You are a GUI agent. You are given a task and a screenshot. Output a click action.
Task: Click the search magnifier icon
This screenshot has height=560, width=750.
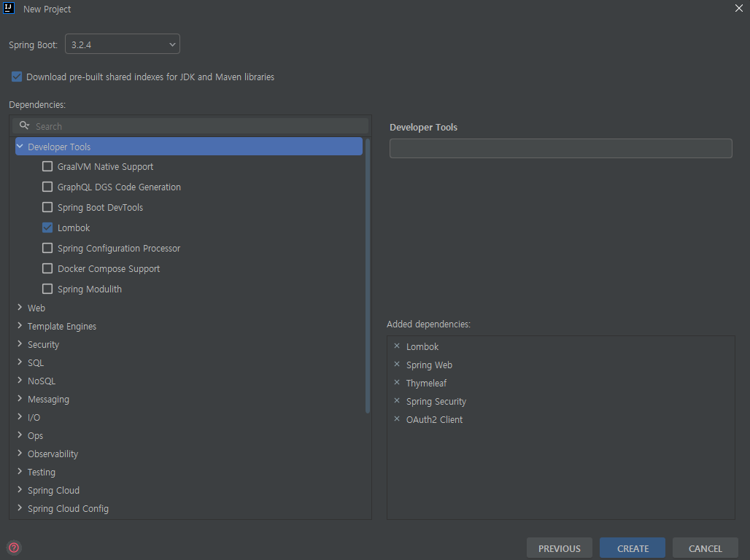click(24, 125)
